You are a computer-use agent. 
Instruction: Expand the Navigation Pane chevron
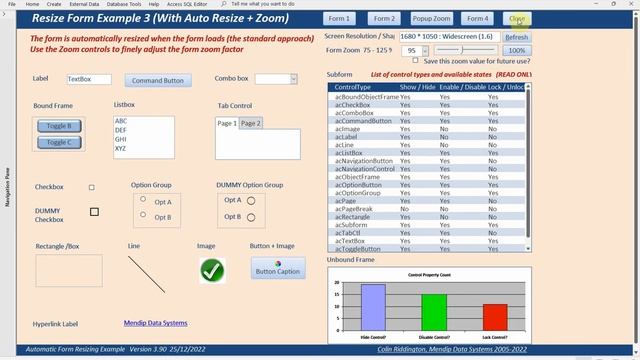coord(4,14)
